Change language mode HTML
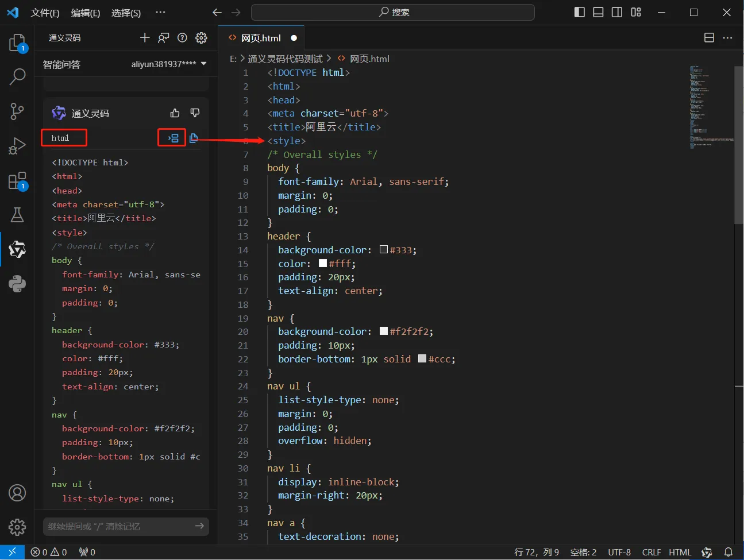Screen dimensions: 744x560 (680, 552)
